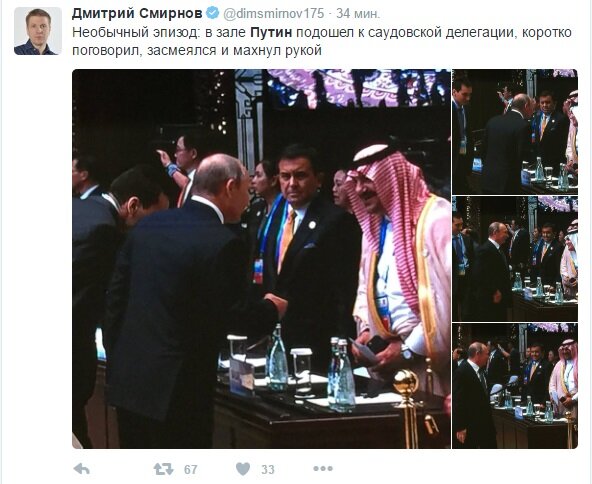Click the @dimsmirnov175 handle
Screen dimensions: 592x484
274,14
